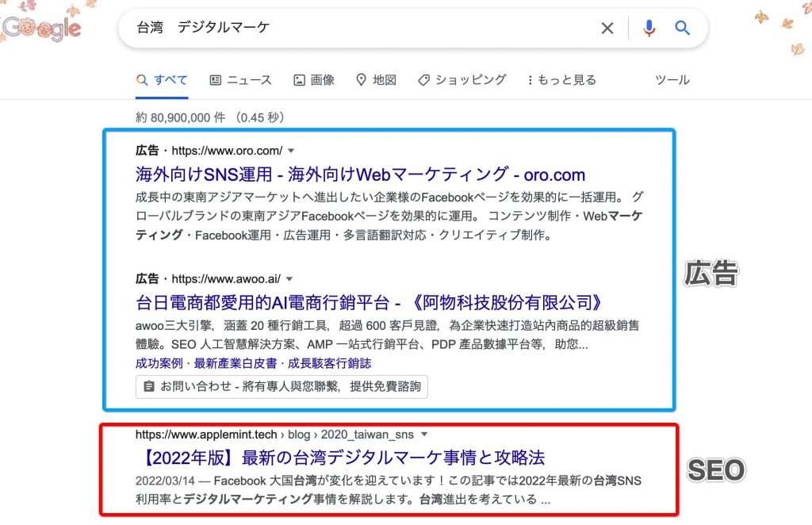Viewport: 812px width, 525px height.
Task: Open the 台日電商都愛用的AI電商行銷平台 ad link
Action: point(369,302)
